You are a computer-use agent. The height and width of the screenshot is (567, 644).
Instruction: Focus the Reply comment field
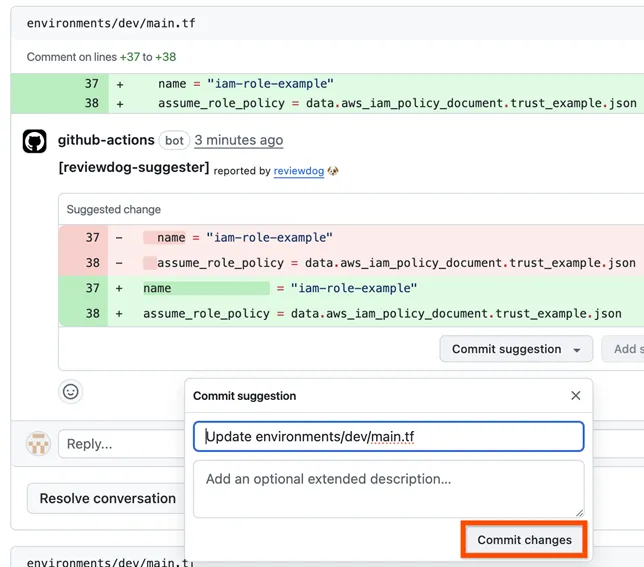(x=122, y=444)
